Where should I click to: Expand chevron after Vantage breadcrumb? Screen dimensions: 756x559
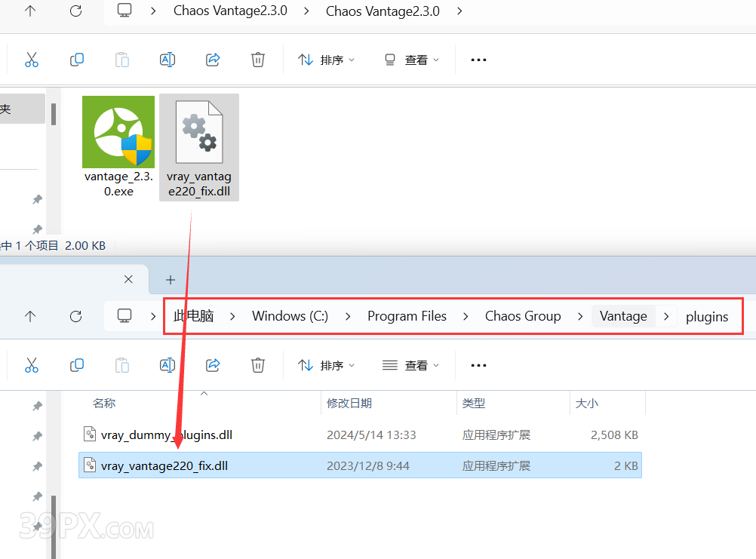tap(666, 316)
